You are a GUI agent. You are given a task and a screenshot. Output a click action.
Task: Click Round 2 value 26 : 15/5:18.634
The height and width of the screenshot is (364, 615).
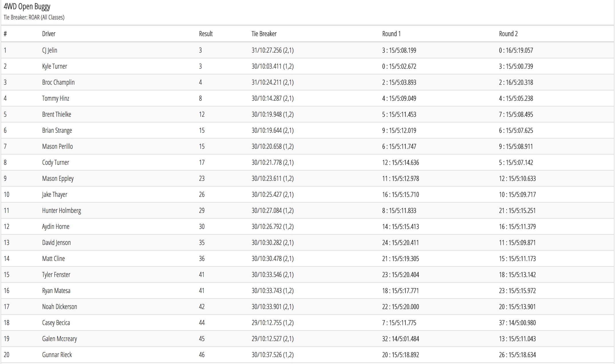517,355
